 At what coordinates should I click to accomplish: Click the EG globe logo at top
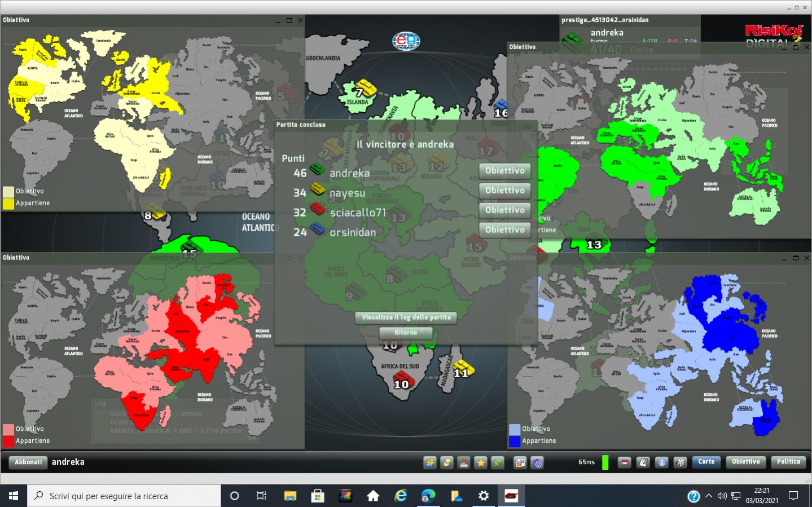click(x=406, y=41)
